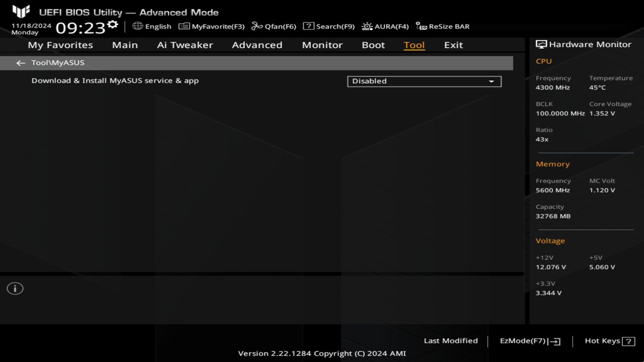Switch to the My Favorites tab
Image resolution: width=644 pixels, height=362 pixels.
(60, 45)
